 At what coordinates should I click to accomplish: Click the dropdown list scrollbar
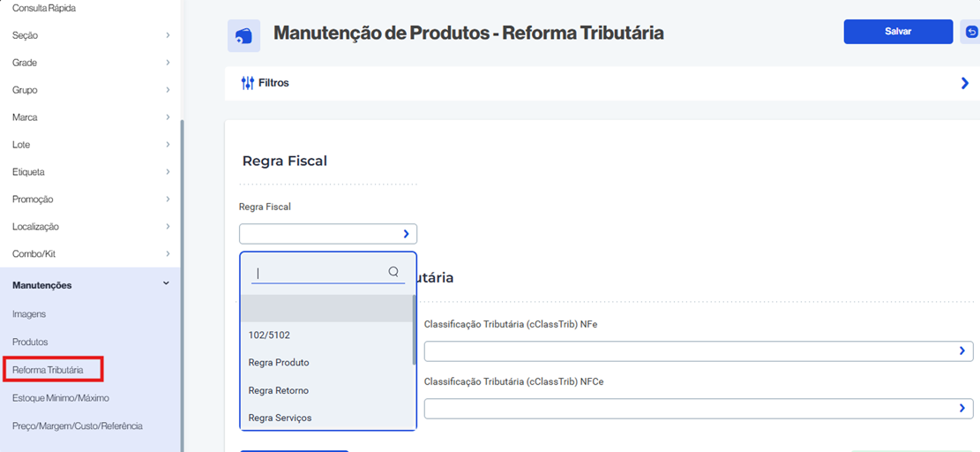pyautogui.click(x=414, y=329)
